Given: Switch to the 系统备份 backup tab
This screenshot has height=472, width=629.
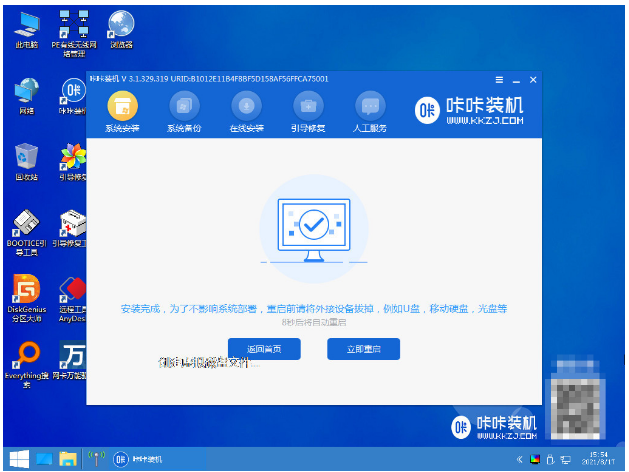Looking at the screenshot, I should click(x=184, y=112).
